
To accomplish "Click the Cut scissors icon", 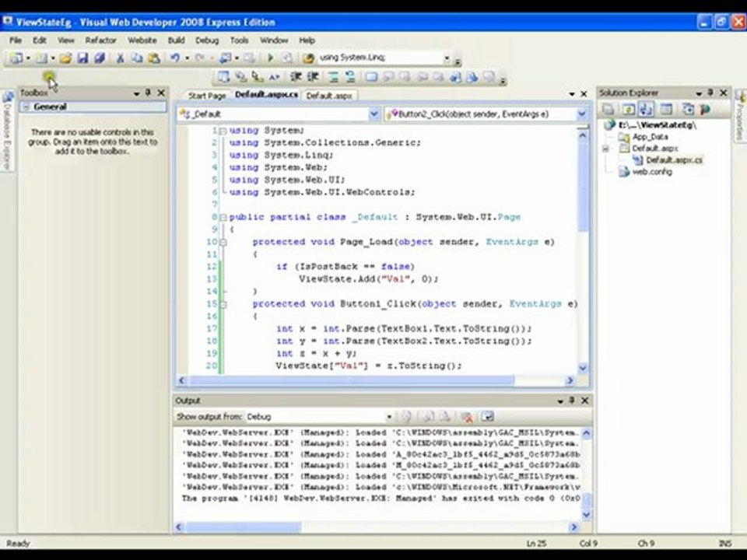I will [x=120, y=58].
